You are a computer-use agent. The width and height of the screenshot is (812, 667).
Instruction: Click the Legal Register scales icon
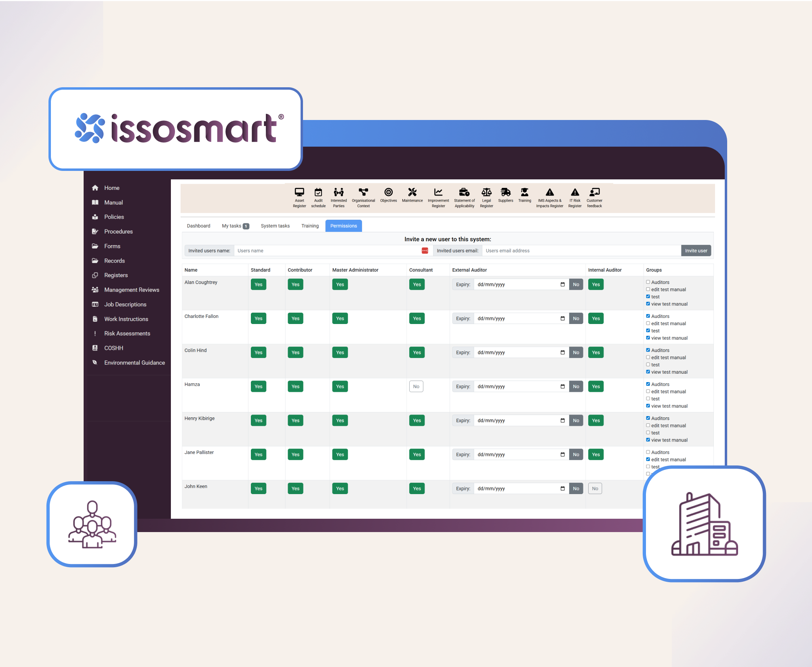coord(486,193)
